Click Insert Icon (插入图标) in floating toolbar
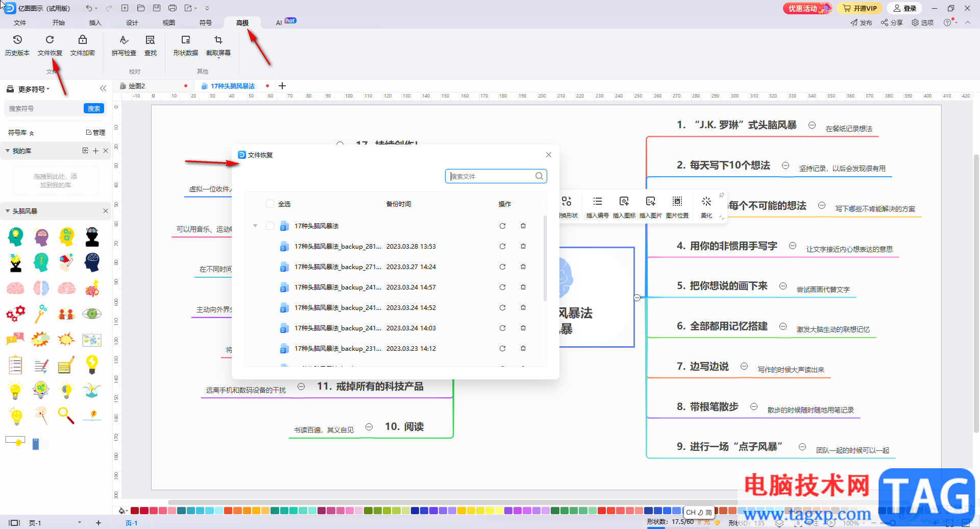The width and height of the screenshot is (980, 529). pyautogui.click(x=624, y=207)
